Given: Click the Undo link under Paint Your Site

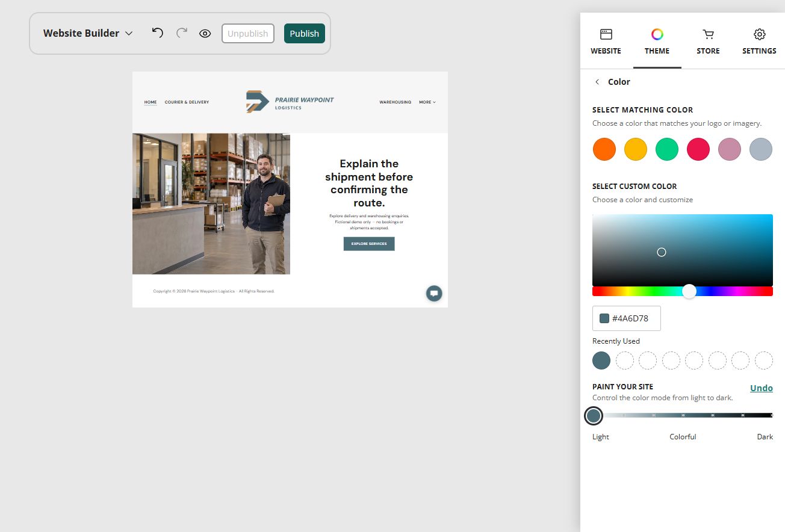Looking at the screenshot, I should coord(762,388).
